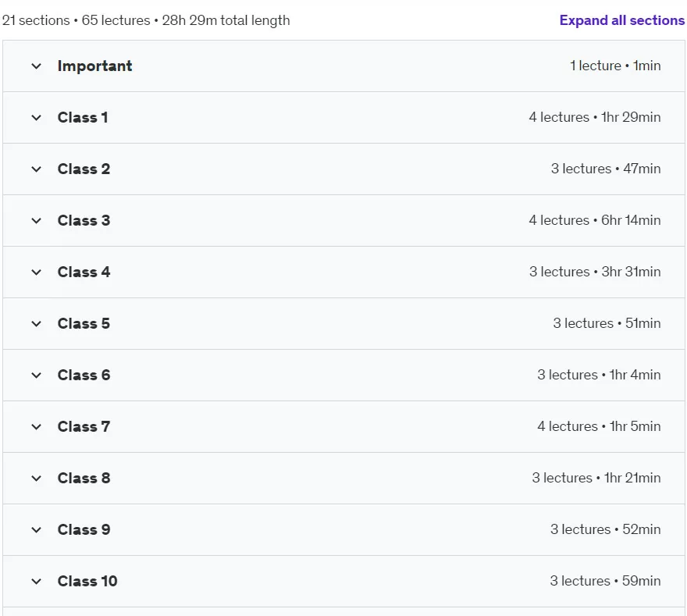687x616 pixels.
Task: Toggle the Class 4 chevron arrow
Action: click(x=37, y=272)
